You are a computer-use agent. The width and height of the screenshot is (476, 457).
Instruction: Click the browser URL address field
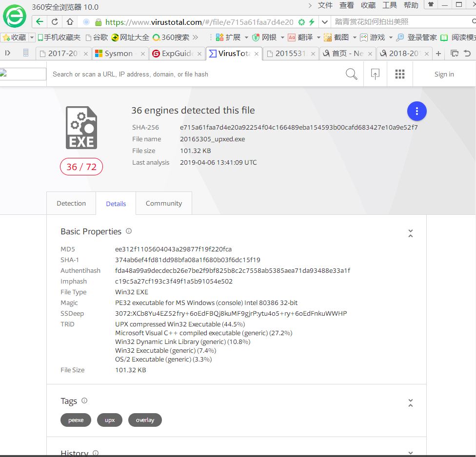point(199,22)
